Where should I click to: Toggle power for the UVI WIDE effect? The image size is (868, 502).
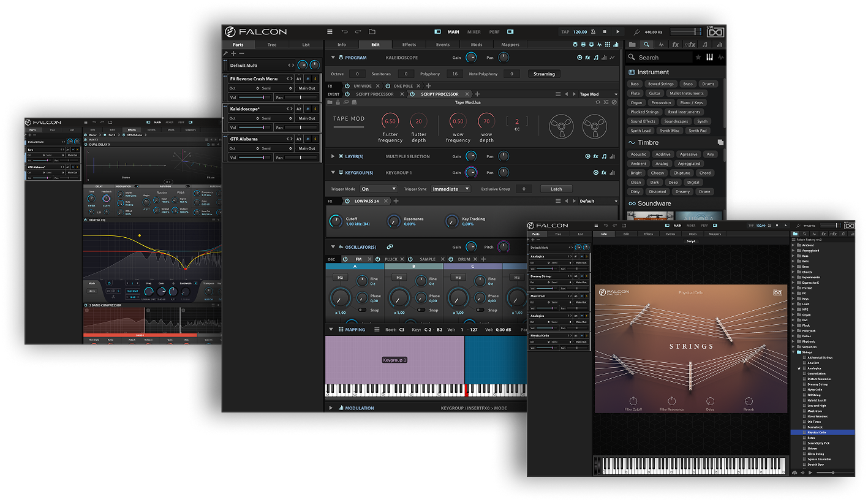(347, 86)
